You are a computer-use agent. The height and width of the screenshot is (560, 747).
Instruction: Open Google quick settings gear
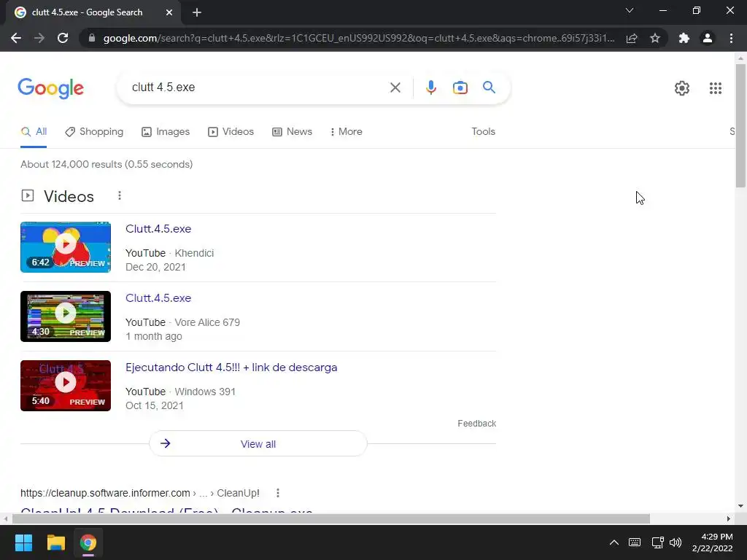(x=682, y=88)
